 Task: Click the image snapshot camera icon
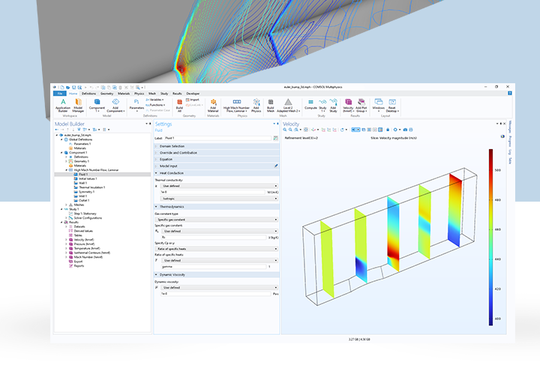[x=405, y=130]
